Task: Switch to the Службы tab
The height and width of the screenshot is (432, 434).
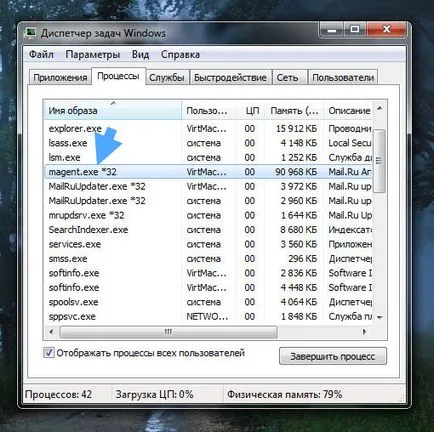Action: click(167, 78)
